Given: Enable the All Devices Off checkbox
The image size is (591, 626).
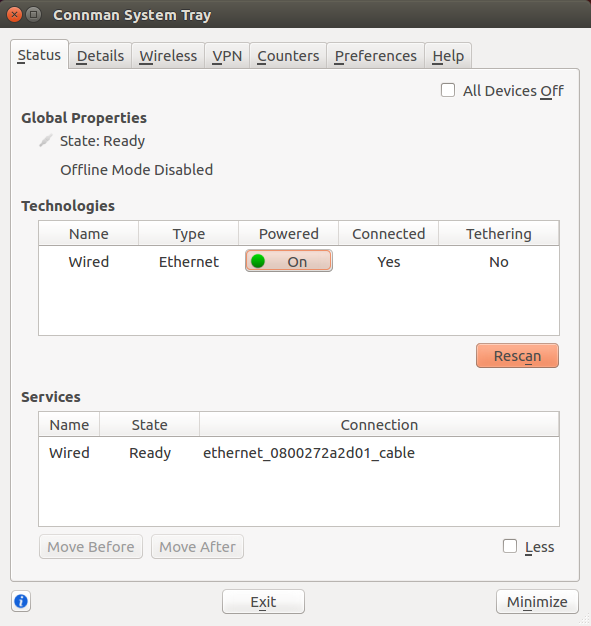Looking at the screenshot, I should 448,90.
